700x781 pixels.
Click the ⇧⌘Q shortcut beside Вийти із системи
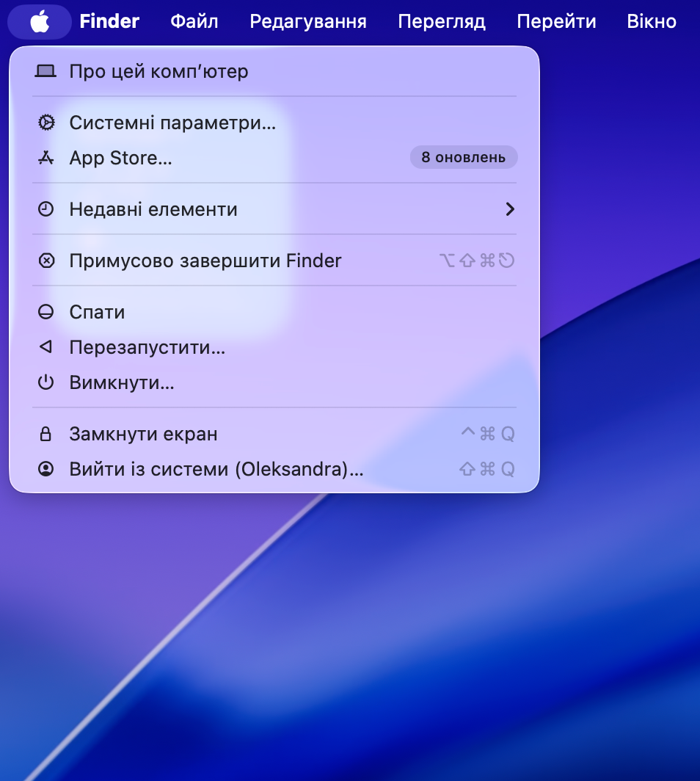(x=487, y=469)
